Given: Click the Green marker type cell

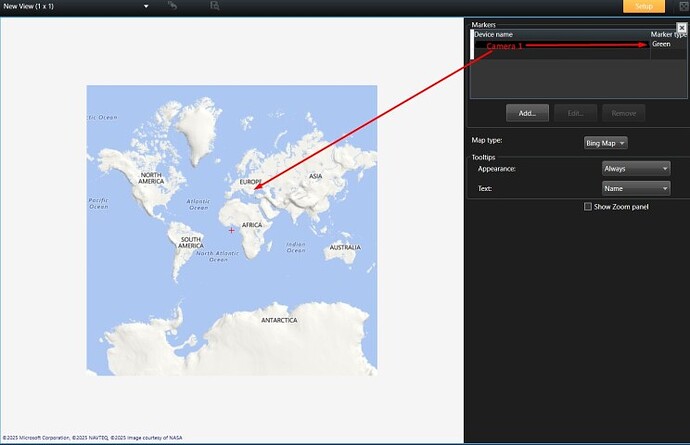Looking at the screenshot, I should (x=662, y=45).
